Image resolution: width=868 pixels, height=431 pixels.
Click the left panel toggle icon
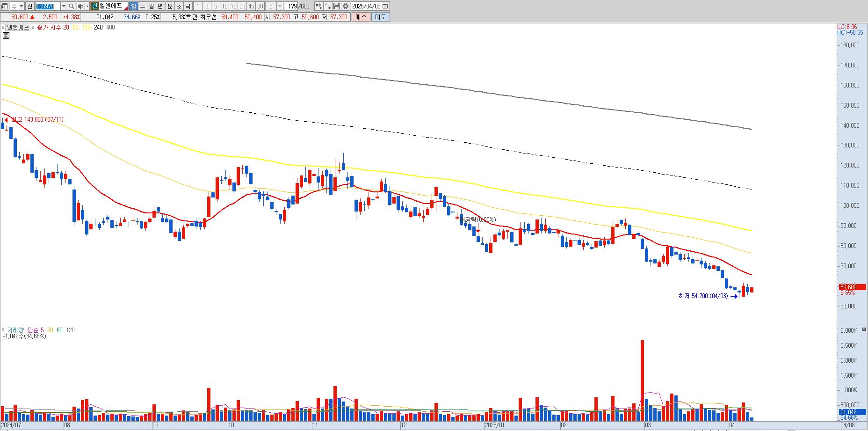[x=4, y=6]
